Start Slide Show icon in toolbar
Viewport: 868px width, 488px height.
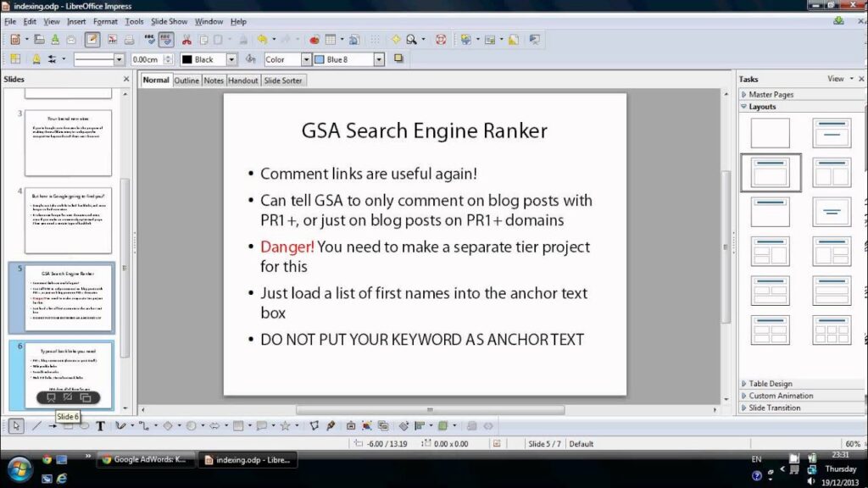(534, 39)
